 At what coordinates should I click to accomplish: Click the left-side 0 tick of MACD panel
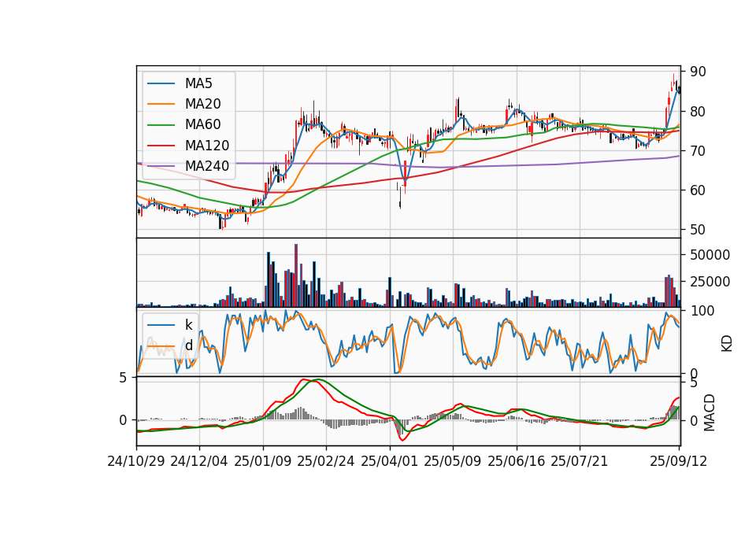click(123, 420)
